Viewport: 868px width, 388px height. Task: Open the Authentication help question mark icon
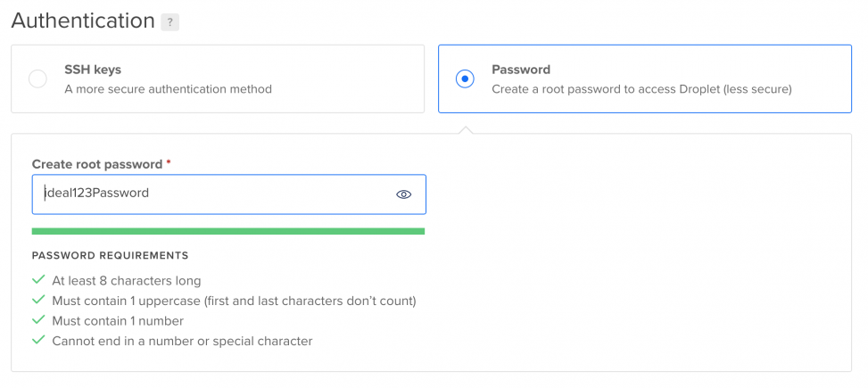[x=170, y=23]
